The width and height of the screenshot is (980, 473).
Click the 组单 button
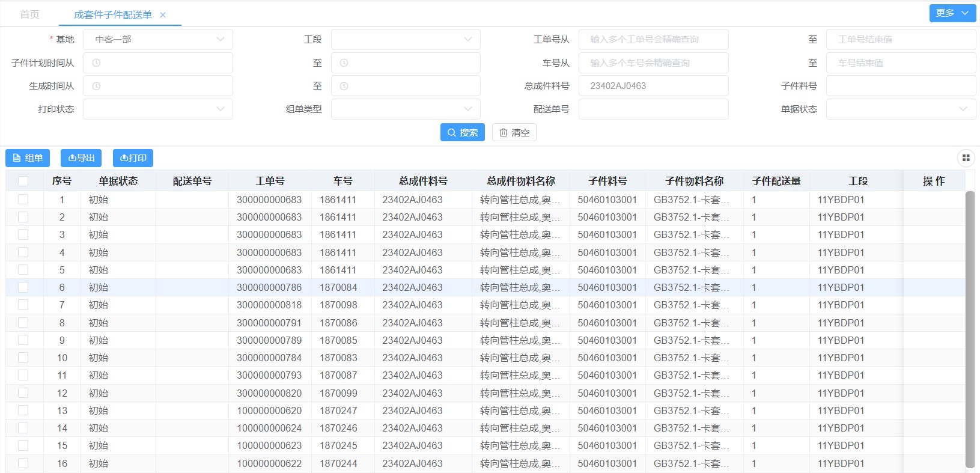(28, 158)
